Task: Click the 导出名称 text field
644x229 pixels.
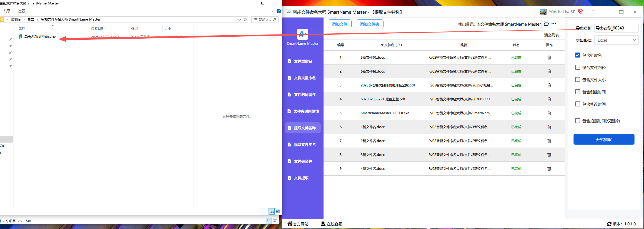Action: tap(616, 28)
